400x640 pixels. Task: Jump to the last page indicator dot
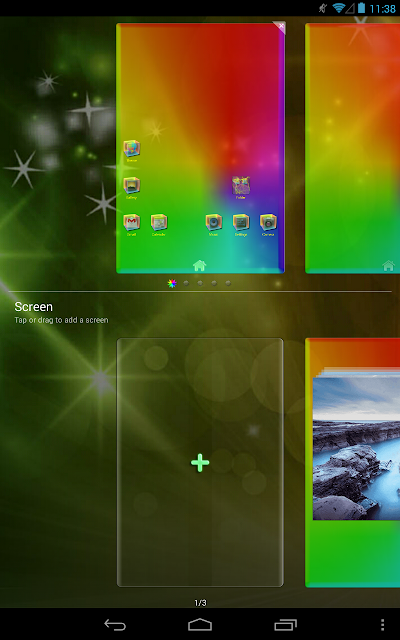pos(228,283)
